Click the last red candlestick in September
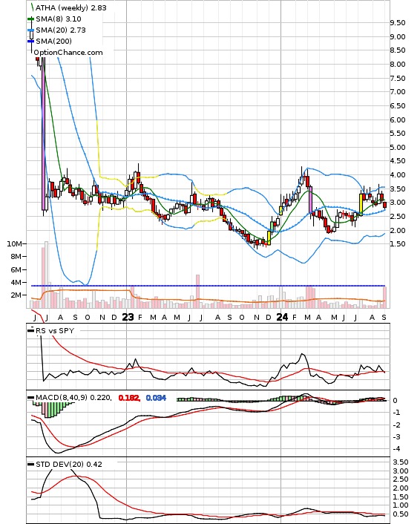The height and width of the screenshot is (524, 420). tap(385, 205)
